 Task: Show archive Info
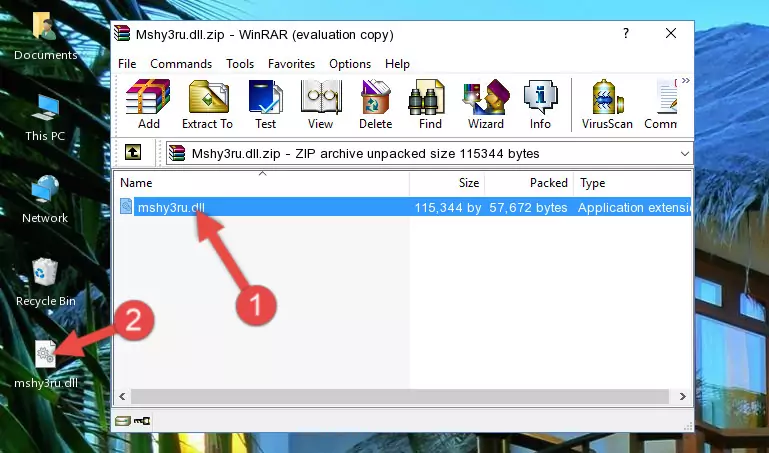pos(540,104)
